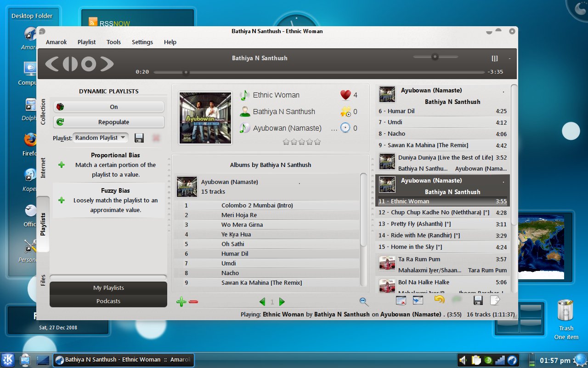Save the playlist with floppy icon
The width and height of the screenshot is (588, 368).
478,300
